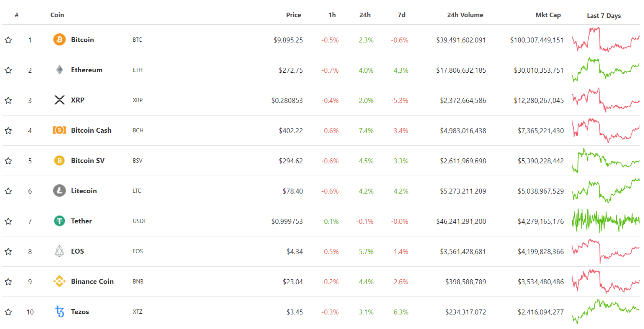
Task: Click the Binance Coin logo icon
Action: point(59,281)
